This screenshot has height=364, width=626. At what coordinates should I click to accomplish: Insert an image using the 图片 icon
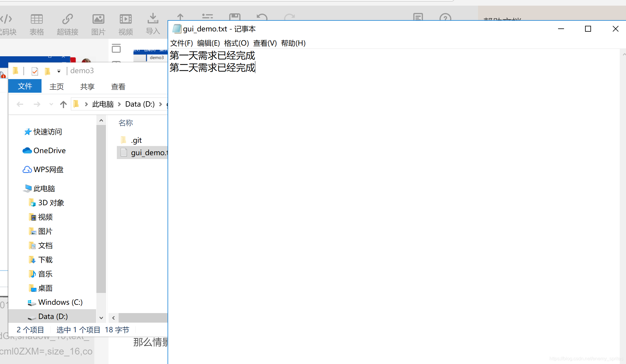click(x=98, y=24)
